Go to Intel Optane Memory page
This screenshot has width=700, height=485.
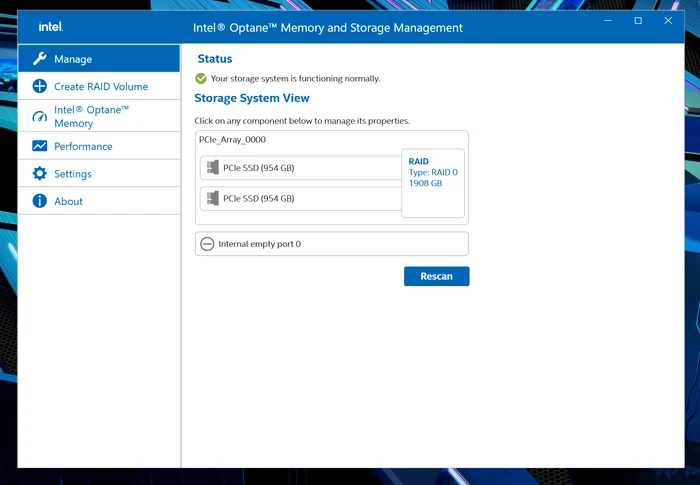[x=99, y=116]
